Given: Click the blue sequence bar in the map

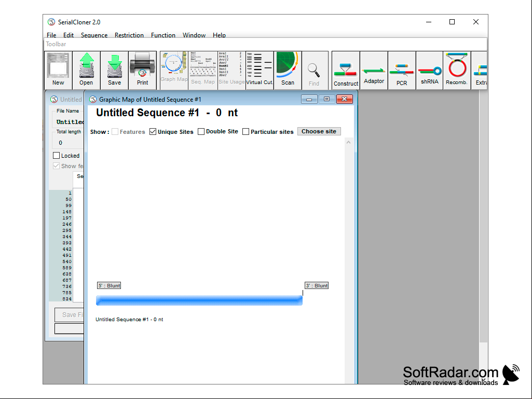Looking at the screenshot, I should pyautogui.click(x=199, y=300).
